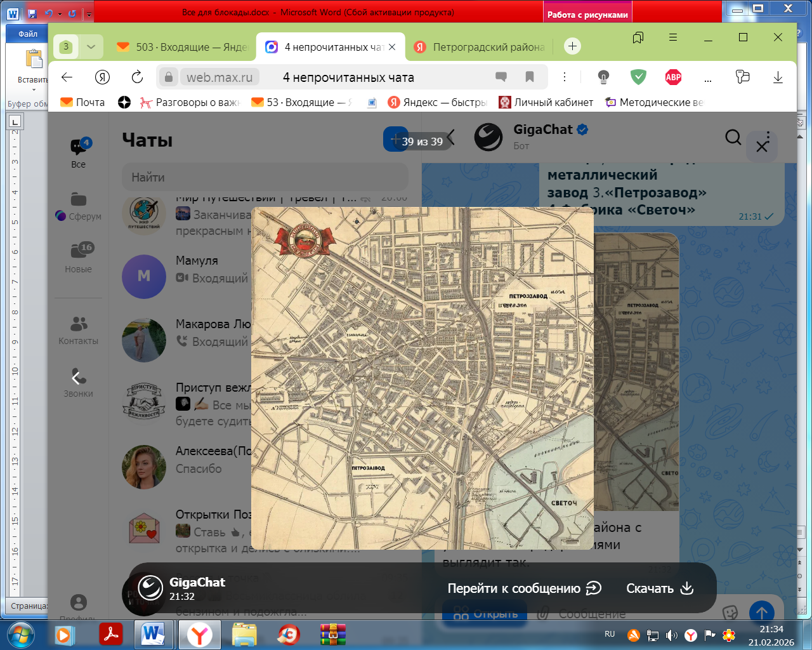Screen dimensions: 812x650
Task: Open the sticker picker in message box
Action: click(730, 613)
